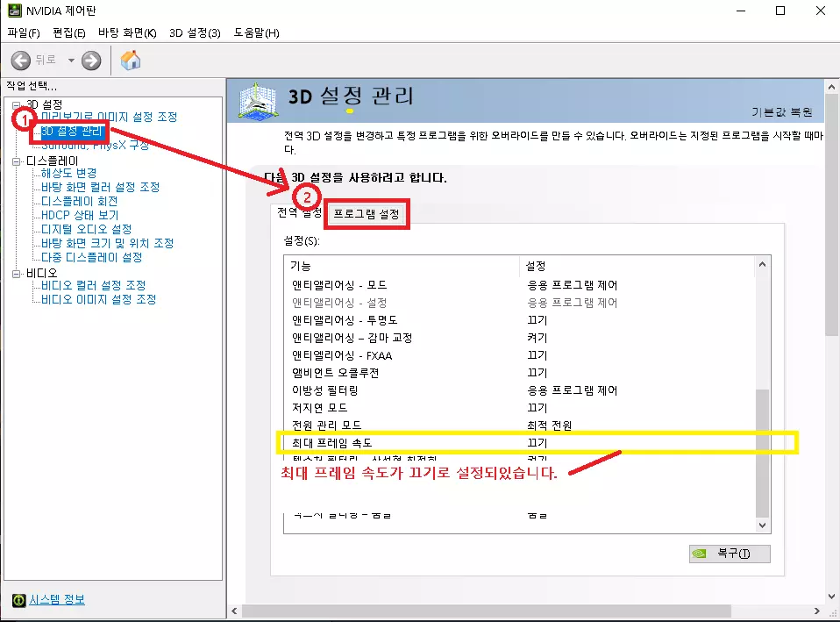This screenshot has width=840, height=622.
Task: Click the NVIDIA logo on 복구 button
Action: pyautogui.click(x=700, y=554)
